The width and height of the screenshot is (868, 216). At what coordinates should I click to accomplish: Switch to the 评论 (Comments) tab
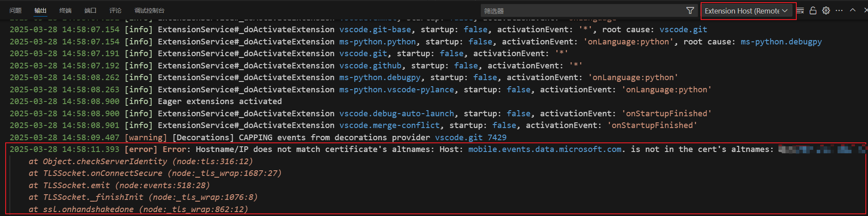(116, 10)
